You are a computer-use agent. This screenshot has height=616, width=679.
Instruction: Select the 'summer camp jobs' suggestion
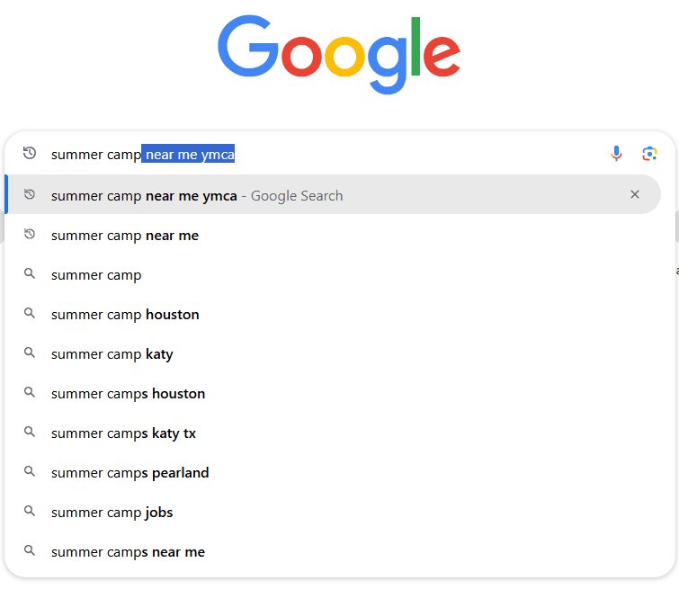pos(112,513)
